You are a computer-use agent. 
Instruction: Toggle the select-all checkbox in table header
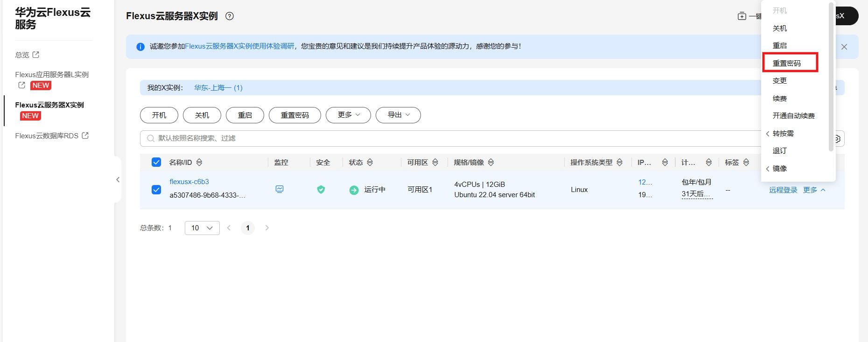pos(156,162)
